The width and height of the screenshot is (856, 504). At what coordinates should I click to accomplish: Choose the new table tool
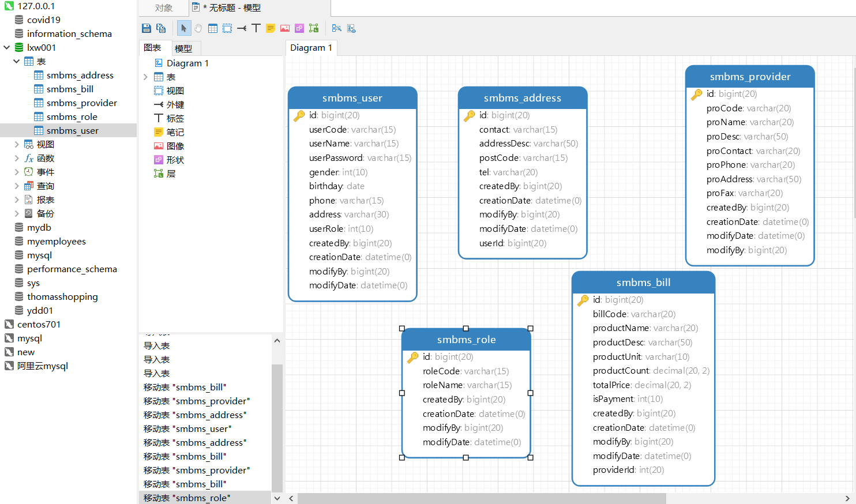pos(213,28)
